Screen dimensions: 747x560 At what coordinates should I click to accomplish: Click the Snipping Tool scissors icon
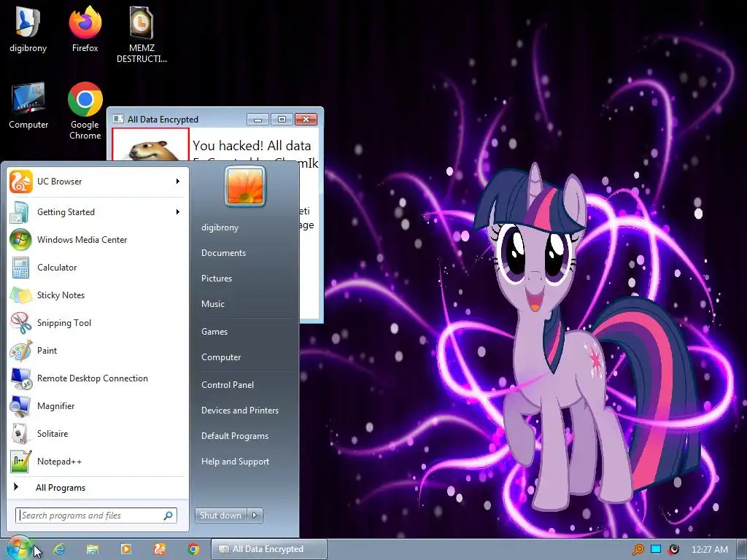tap(21, 323)
